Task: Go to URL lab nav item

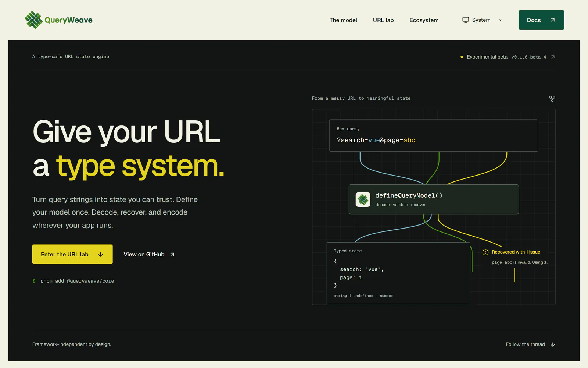Action: click(383, 20)
